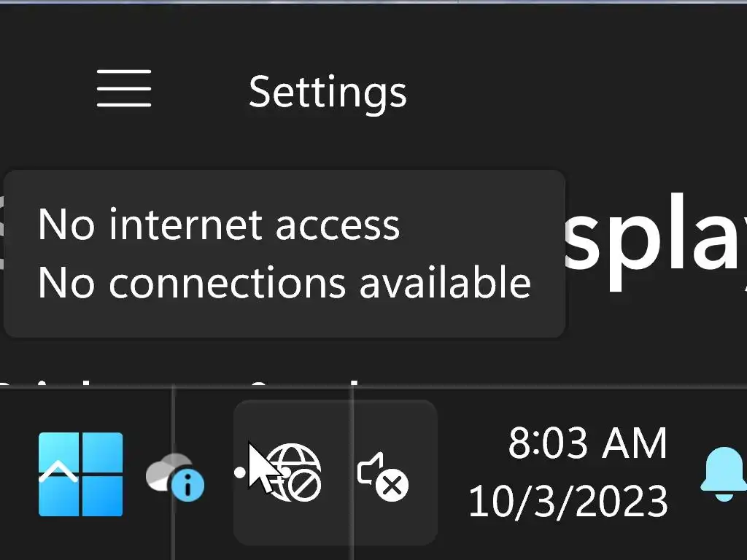Open notifications with the bell icon

point(722,474)
